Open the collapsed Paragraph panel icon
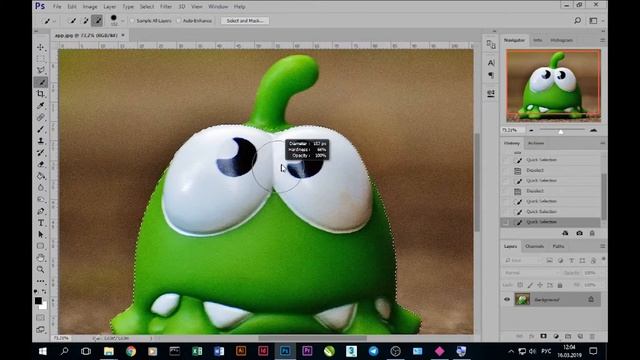Screen dimensions: 640x360 [x=491, y=75]
